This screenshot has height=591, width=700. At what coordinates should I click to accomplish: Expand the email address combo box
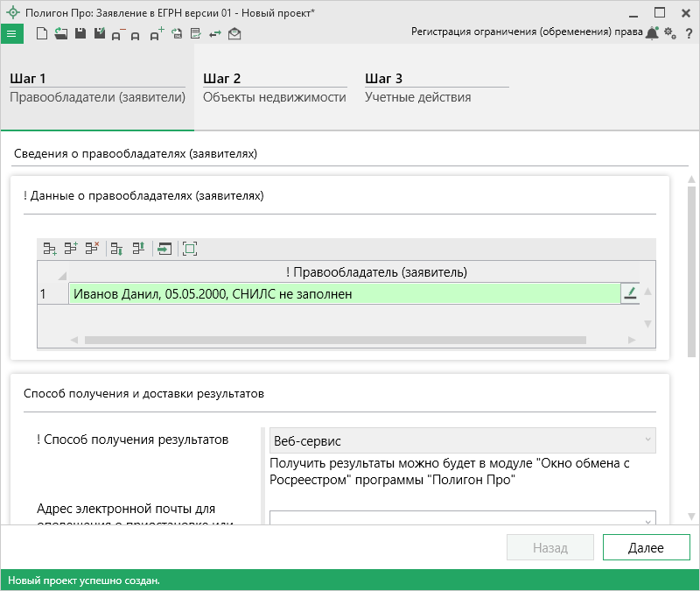click(647, 520)
